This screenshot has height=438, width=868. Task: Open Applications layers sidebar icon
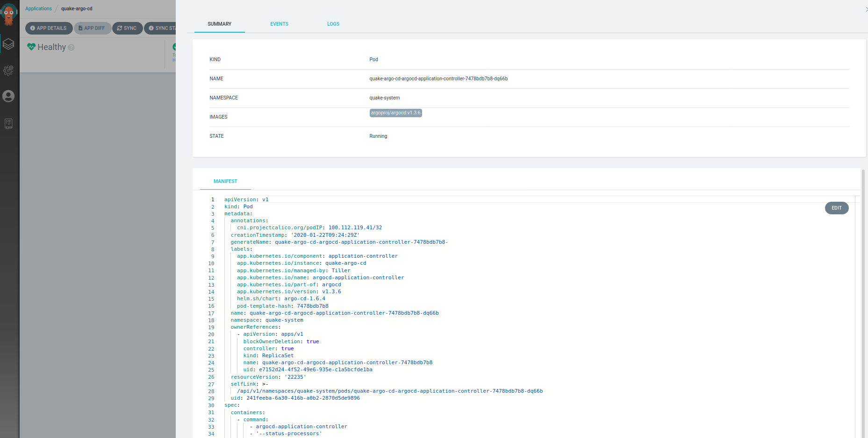8,44
